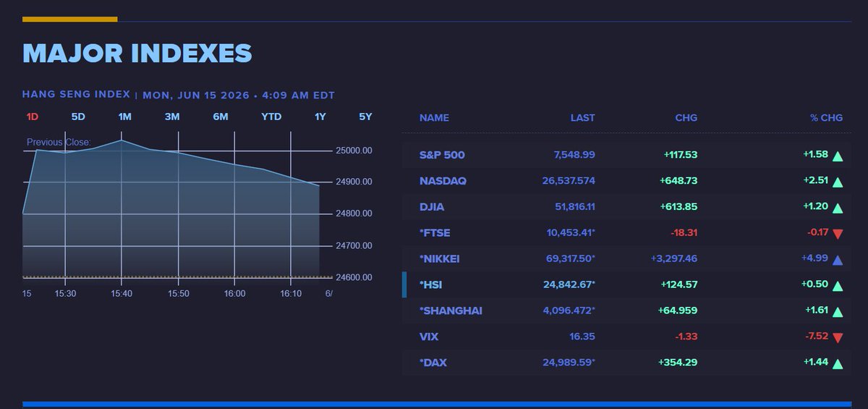
Task: Click the DJIA green up arrow
Action: click(838, 208)
